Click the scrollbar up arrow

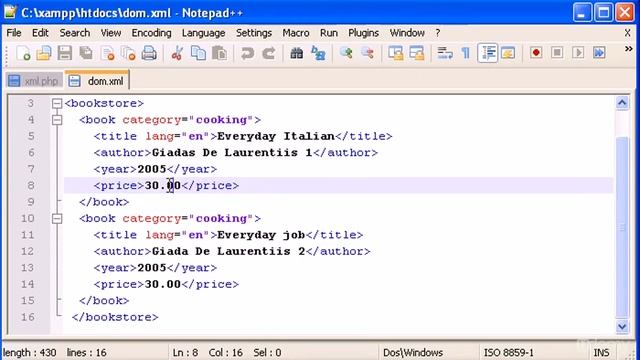pyautogui.click(x=622, y=102)
